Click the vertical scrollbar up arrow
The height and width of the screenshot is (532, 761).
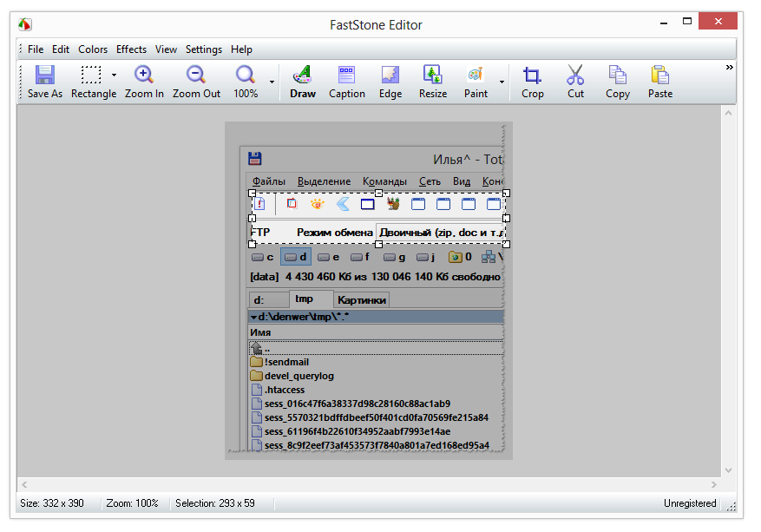pyautogui.click(x=728, y=113)
